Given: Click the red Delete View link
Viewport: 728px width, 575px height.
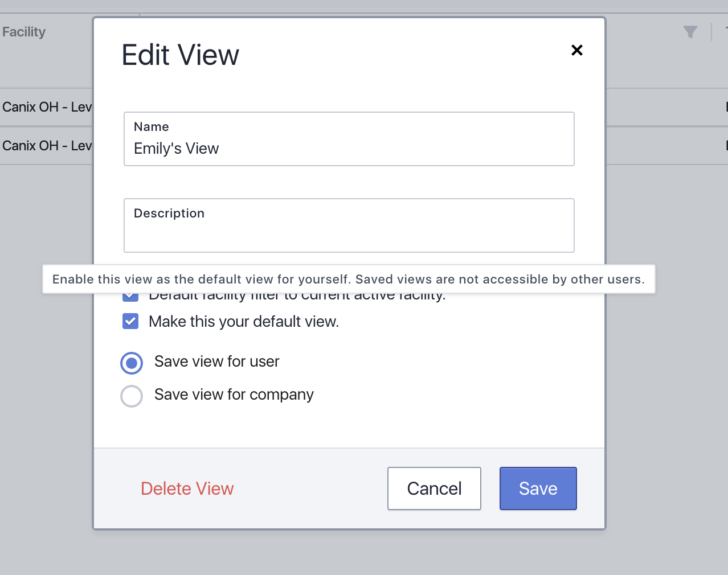Looking at the screenshot, I should 187,488.
